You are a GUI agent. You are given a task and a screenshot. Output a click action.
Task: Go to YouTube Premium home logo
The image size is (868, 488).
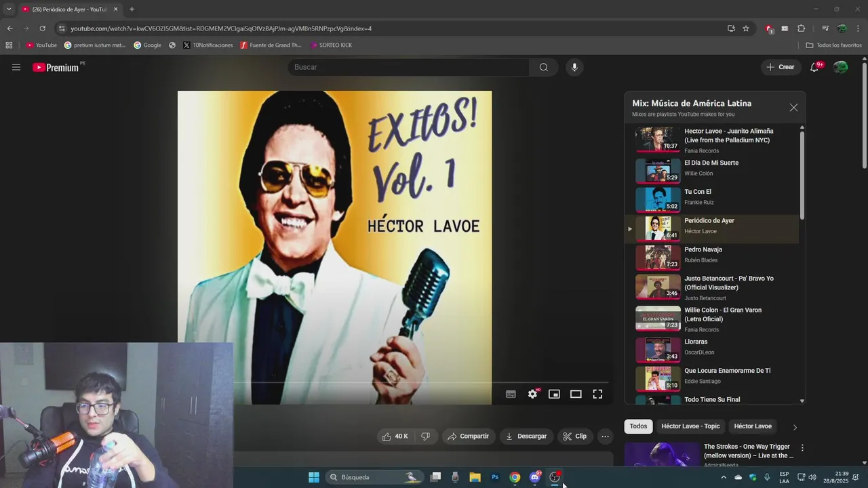pos(57,67)
